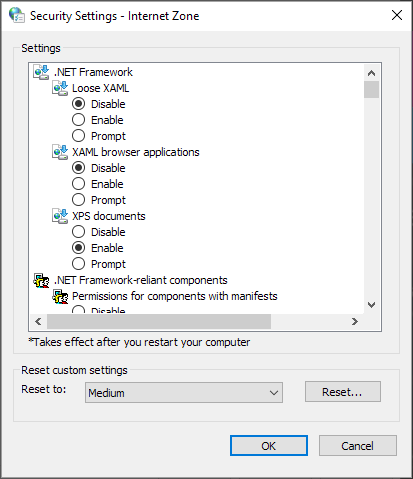Click the scroll up arrow in settings list
The image size is (413, 479).
pyautogui.click(x=371, y=73)
